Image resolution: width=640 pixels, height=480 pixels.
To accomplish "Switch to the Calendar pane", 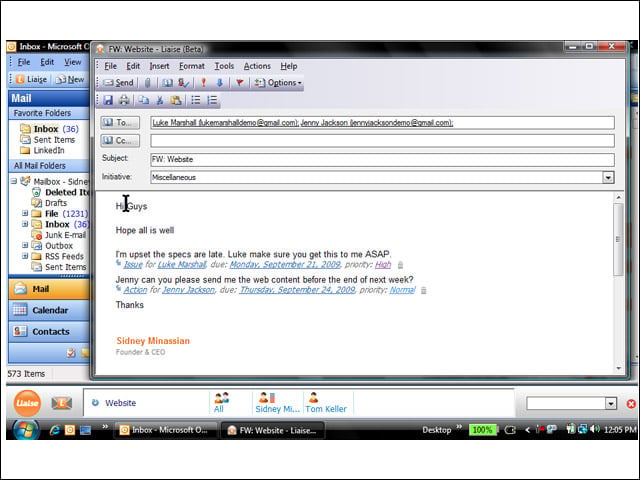I will click(49, 310).
